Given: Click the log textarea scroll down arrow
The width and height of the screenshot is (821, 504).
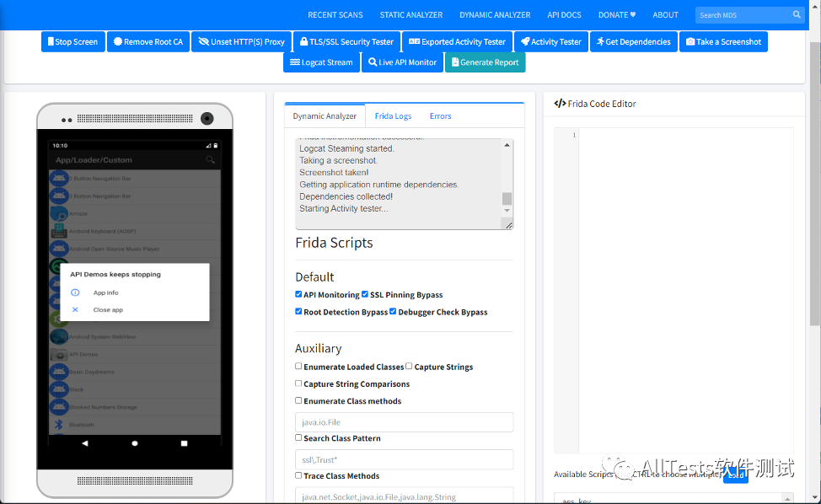Looking at the screenshot, I should pos(507,211).
